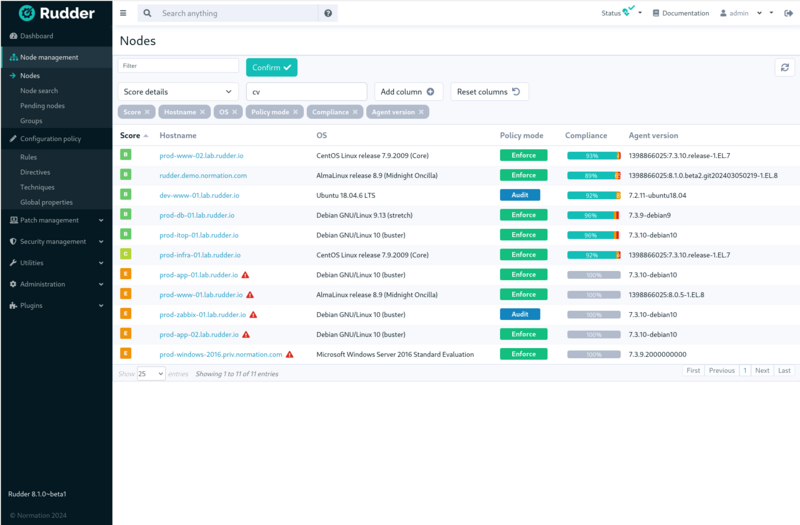Click Add column button
This screenshot has height=525, width=800.
point(408,92)
